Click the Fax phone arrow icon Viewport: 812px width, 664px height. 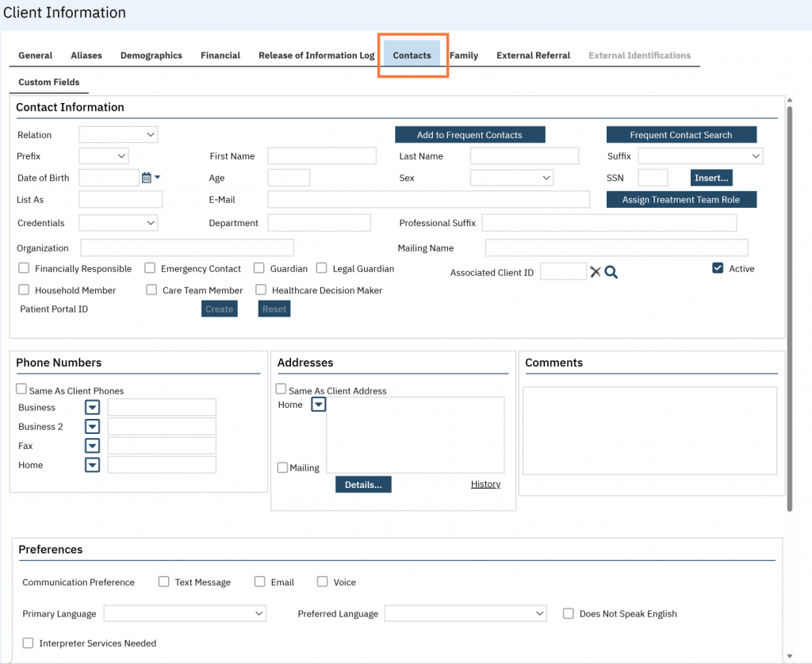[92, 446]
